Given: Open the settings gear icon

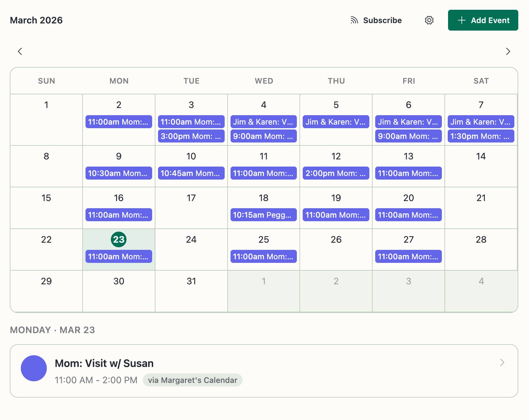Looking at the screenshot, I should 429,20.
